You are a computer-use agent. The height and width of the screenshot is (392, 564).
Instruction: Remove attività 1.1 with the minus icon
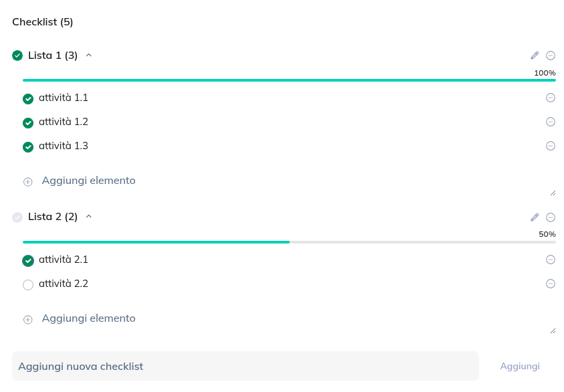[551, 98]
